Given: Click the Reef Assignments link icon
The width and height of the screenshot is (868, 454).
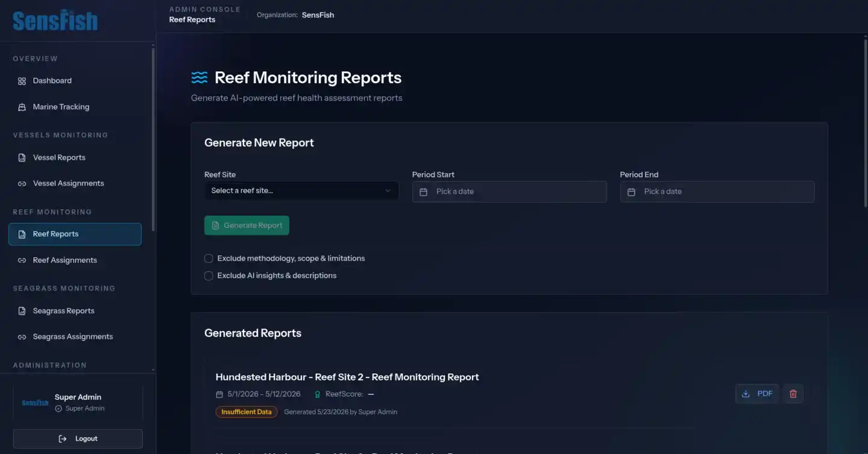Looking at the screenshot, I should 22,260.
